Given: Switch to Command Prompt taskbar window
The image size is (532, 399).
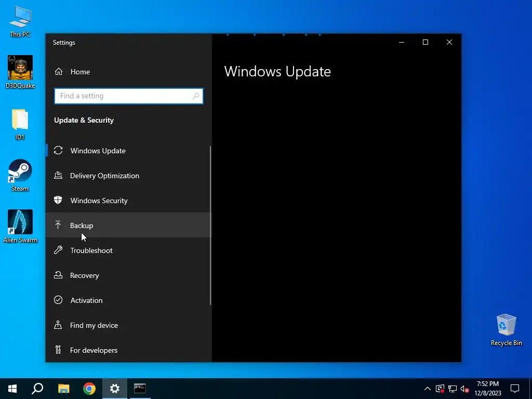Looking at the screenshot, I should coord(140,389).
